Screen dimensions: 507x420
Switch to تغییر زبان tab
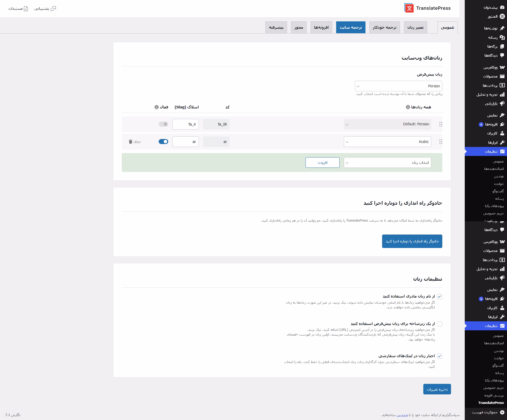click(415, 27)
